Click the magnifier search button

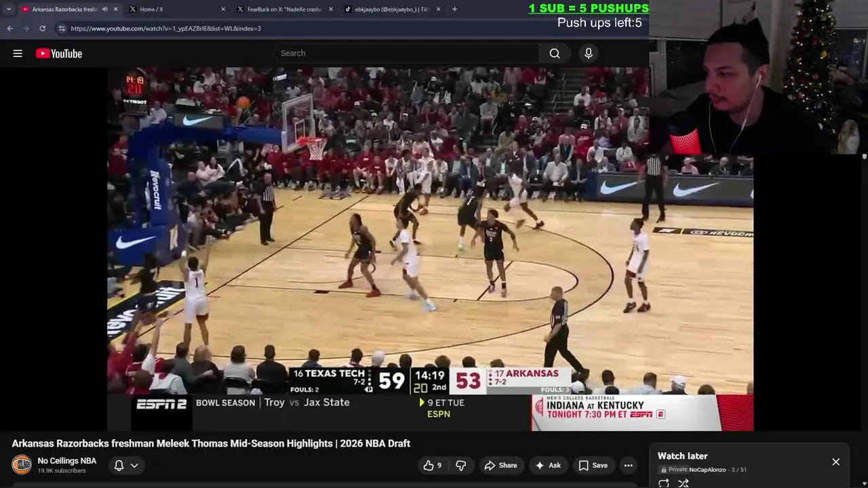pyautogui.click(x=555, y=54)
